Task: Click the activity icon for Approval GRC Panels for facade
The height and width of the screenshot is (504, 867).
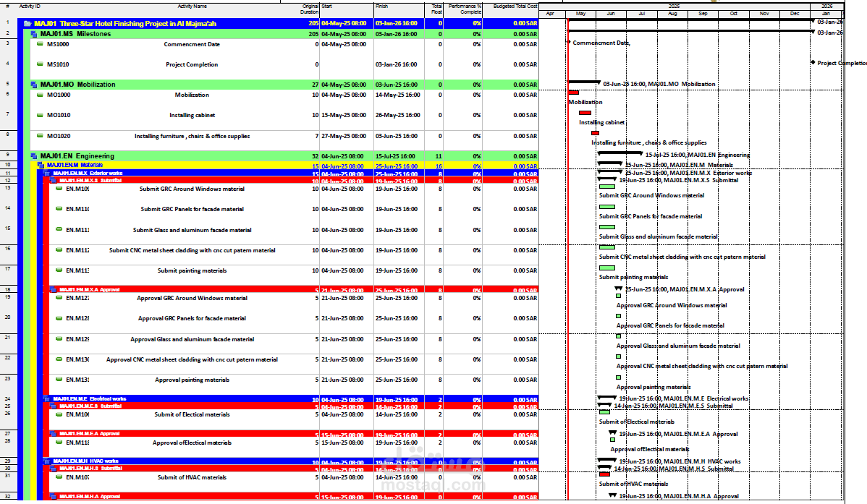Action: 59,318
